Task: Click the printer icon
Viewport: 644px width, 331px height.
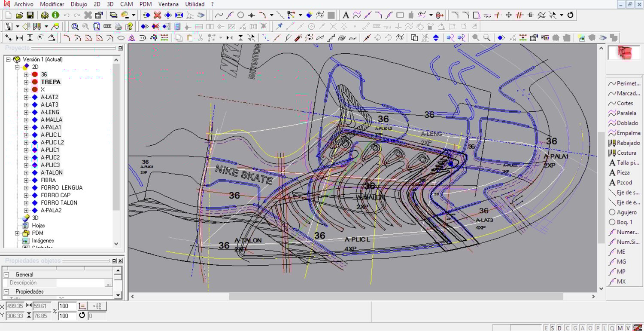Action: point(118,27)
